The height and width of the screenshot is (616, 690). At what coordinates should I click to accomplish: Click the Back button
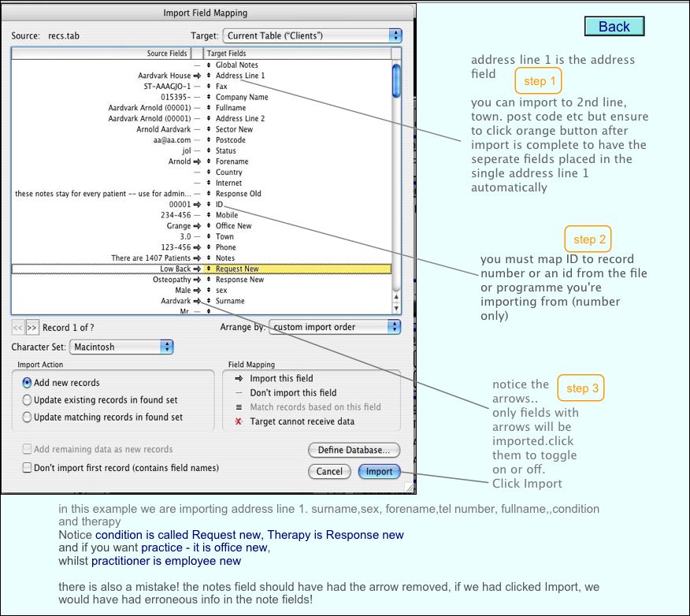pyautogui.click(x=614, y=27)
